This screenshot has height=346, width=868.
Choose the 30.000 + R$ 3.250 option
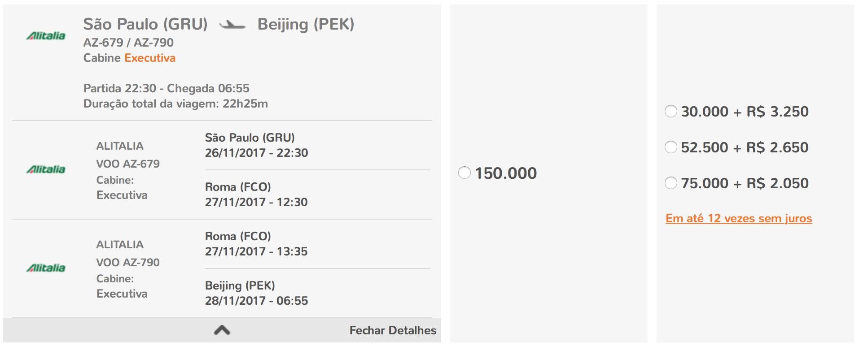point(671,111)
